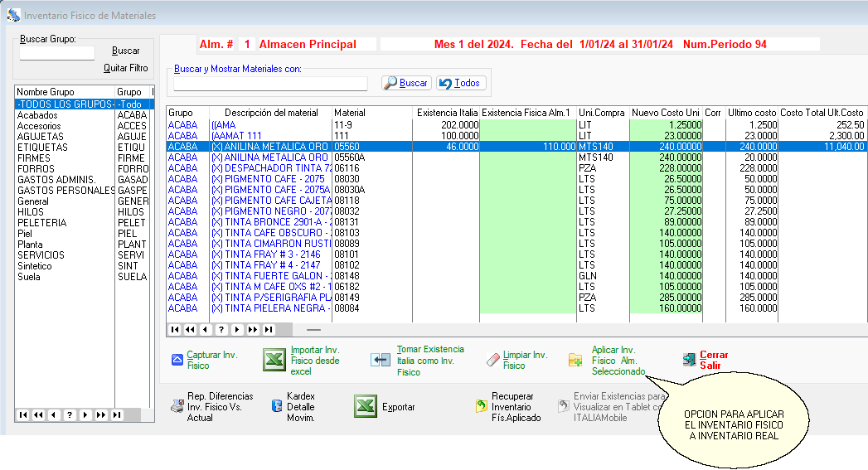Click the Todos button to show all
The image size is (868, 470).
[460, 83]
